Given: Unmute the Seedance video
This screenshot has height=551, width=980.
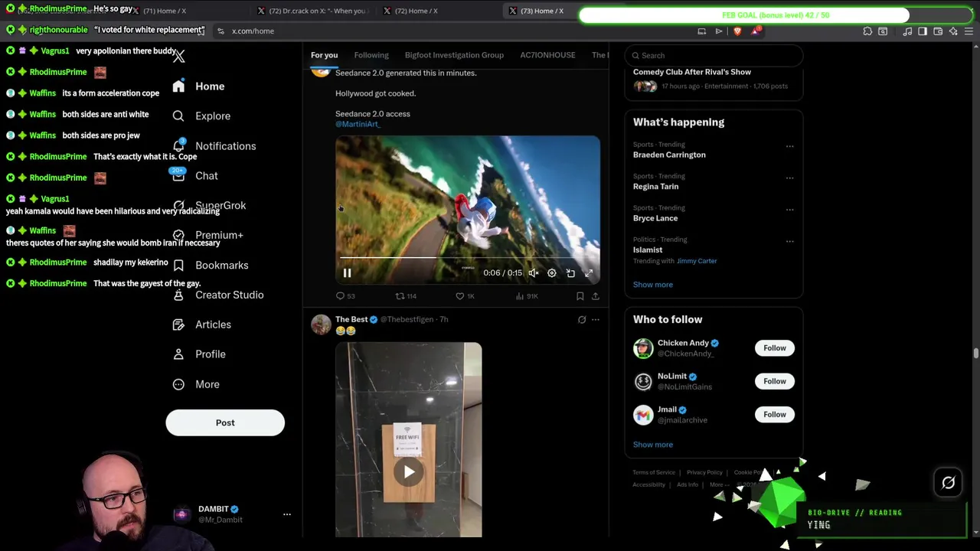Looking at the screenshot, I should 534,273.
